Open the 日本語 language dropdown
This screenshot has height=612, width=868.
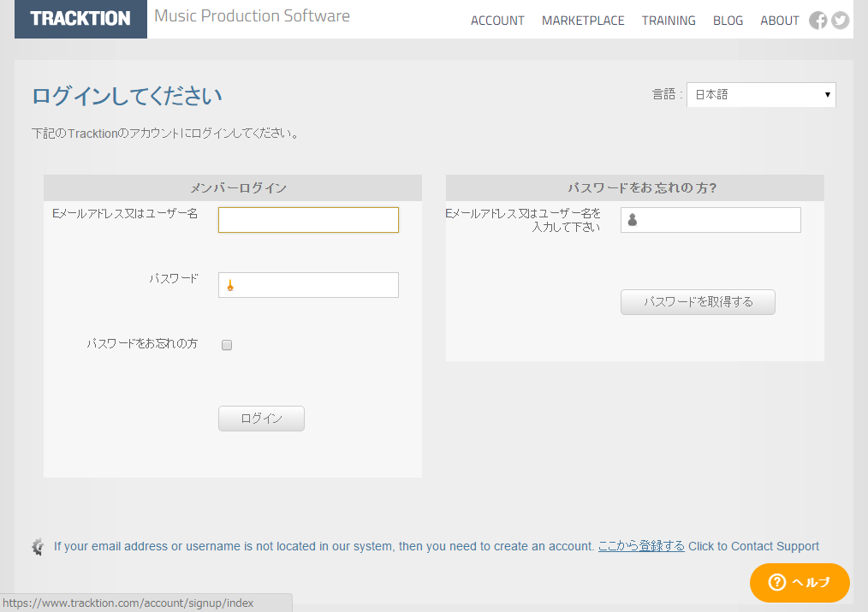pos(761,95)
